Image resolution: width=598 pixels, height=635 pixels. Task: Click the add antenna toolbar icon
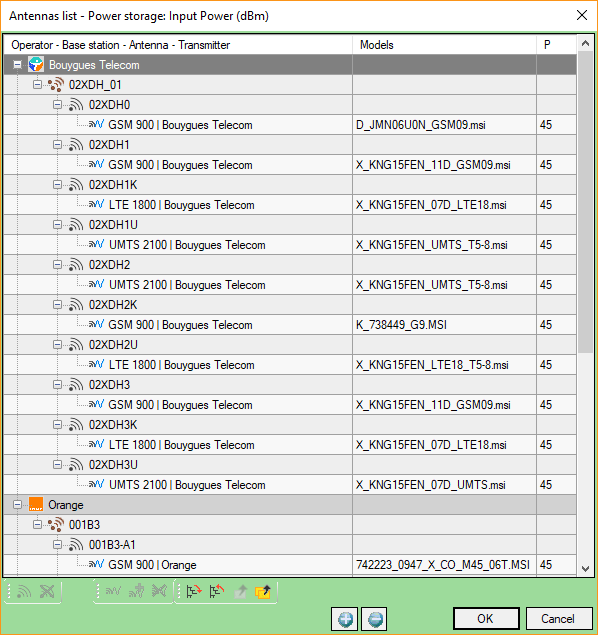[24, 592]
